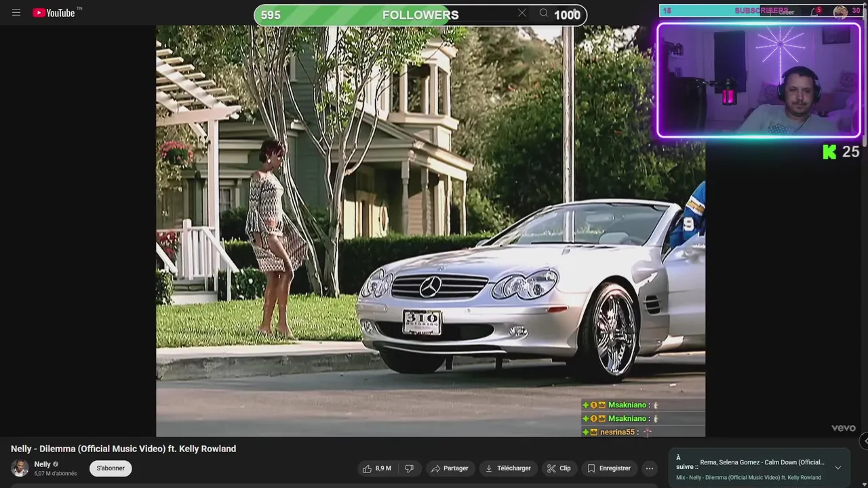This screenshot has height=488, width=868.
Task: Click the up-next Rema Calm Down title
Action: pyautogui.click(x=762, y=462)
